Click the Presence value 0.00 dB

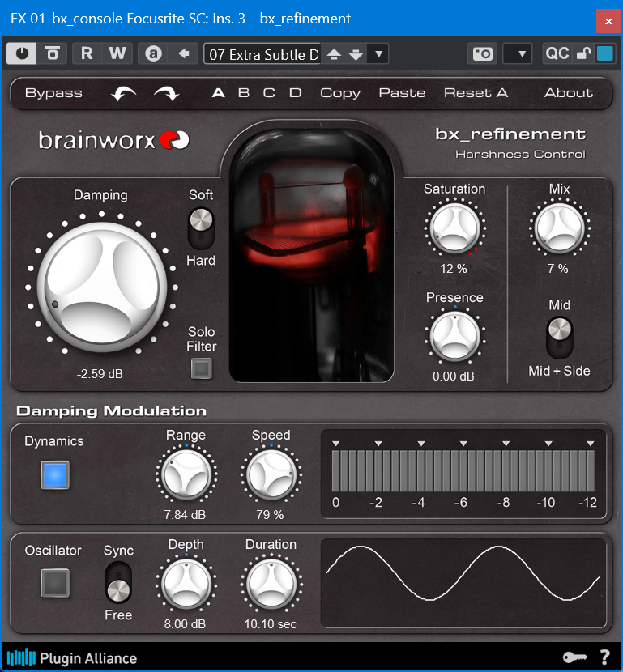click(453, 376)
